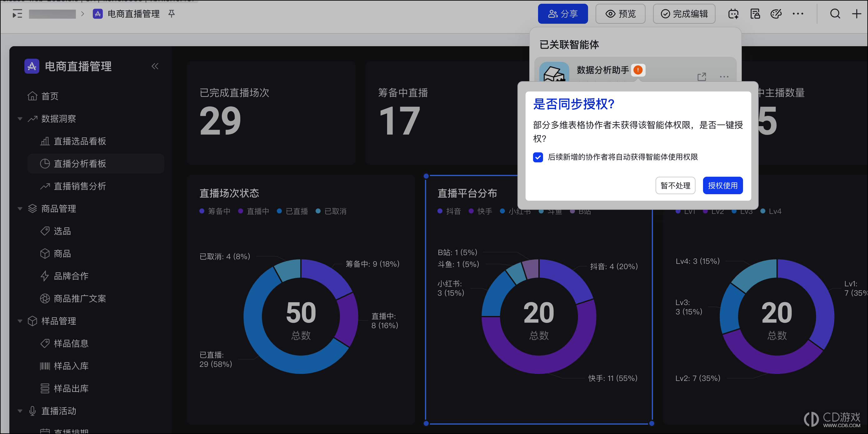Click the 数据分析助手 agent avatar
The height and width of the screenshot is (434, 868).
click(554, 72)
